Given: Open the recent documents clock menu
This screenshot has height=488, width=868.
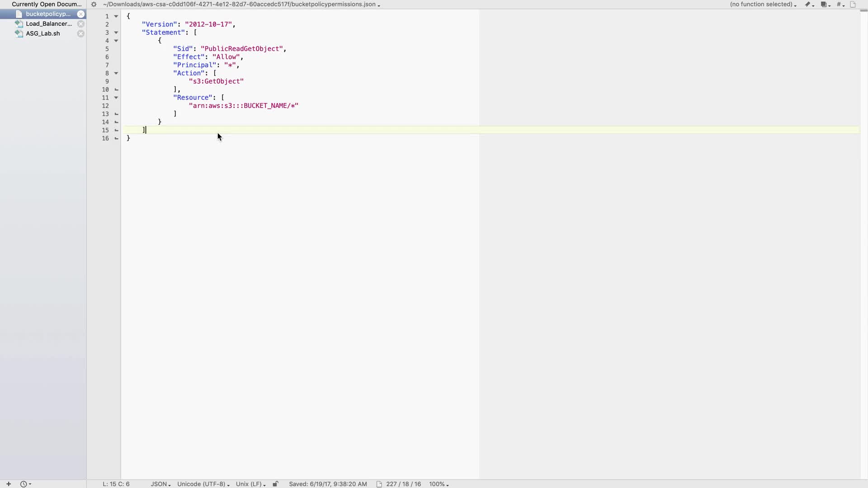Looking at the screenshot, I should (x=25, y=484).
